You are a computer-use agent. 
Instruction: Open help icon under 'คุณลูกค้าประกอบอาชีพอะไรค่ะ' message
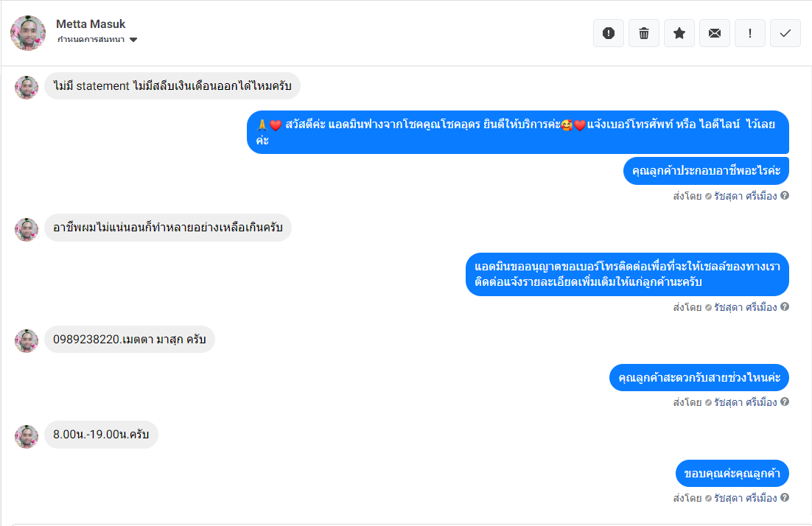click(x=785, y=196)
